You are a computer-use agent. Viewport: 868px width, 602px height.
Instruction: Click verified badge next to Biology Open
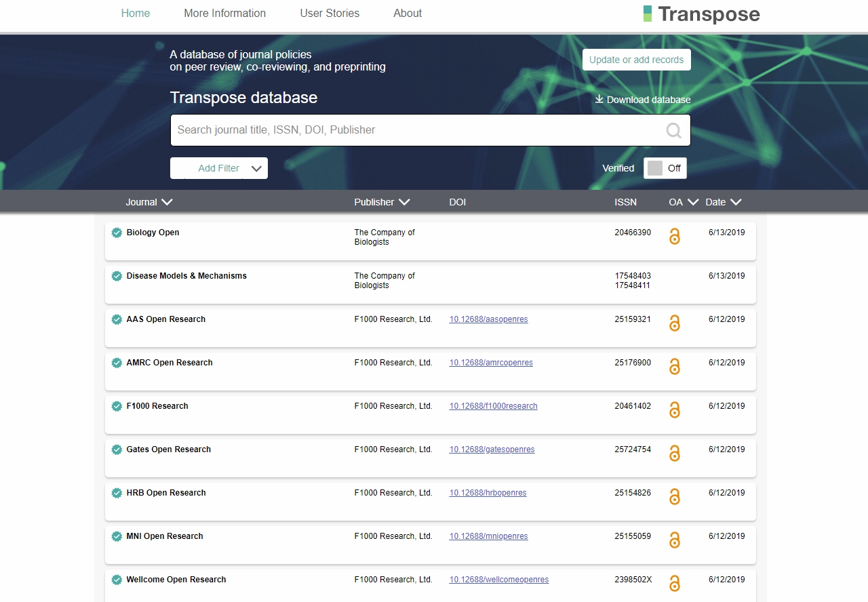117,233
